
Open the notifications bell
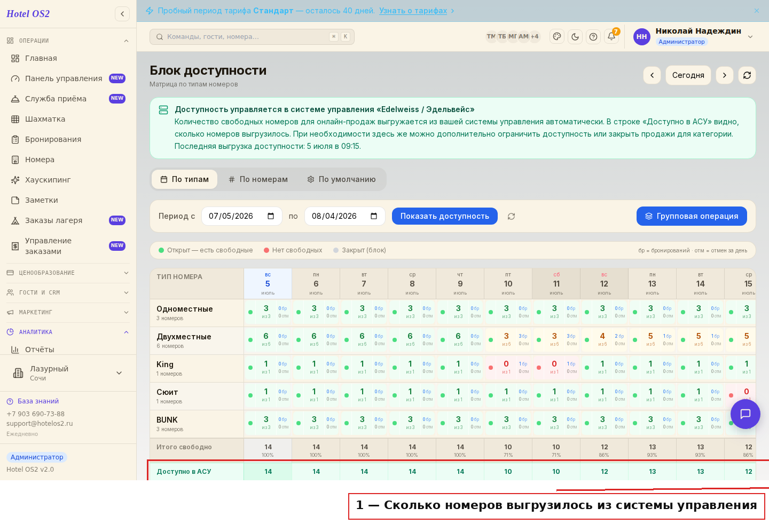click(611, 37)
